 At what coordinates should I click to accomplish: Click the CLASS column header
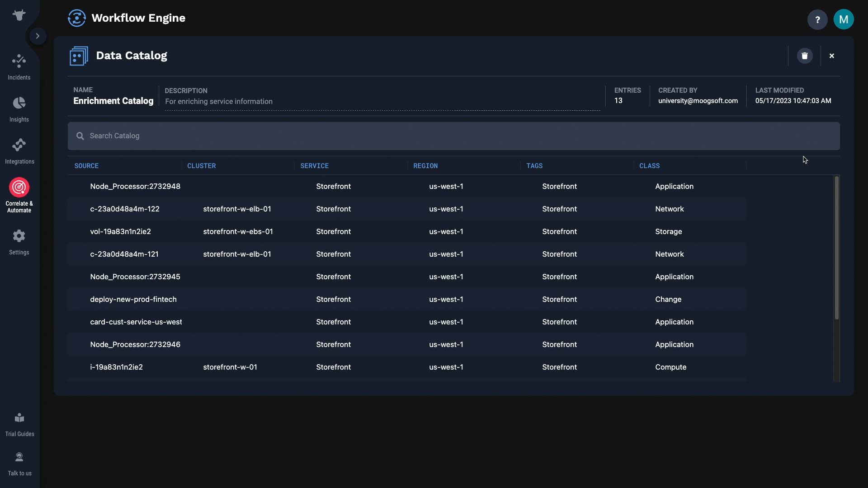(x=649, y=166)
